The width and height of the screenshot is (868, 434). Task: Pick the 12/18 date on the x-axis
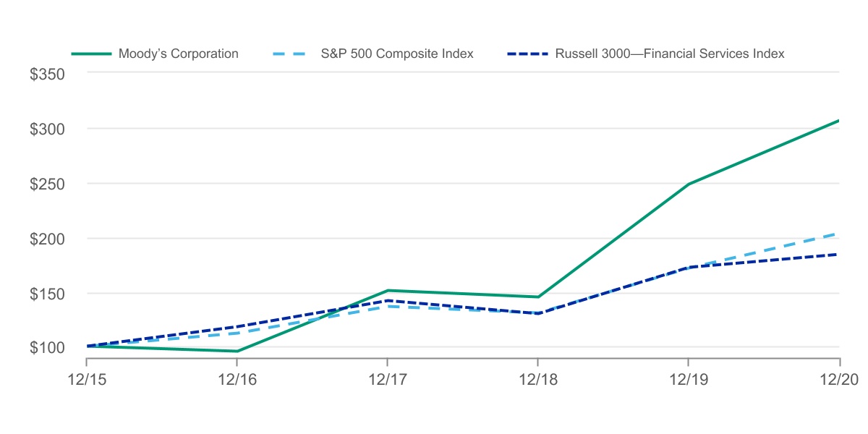537,379
